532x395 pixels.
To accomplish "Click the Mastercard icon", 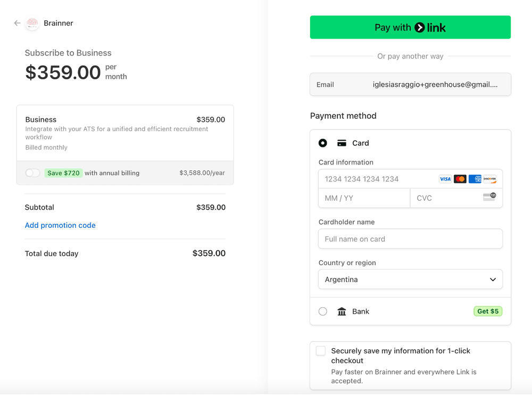I will click(460, 179).
